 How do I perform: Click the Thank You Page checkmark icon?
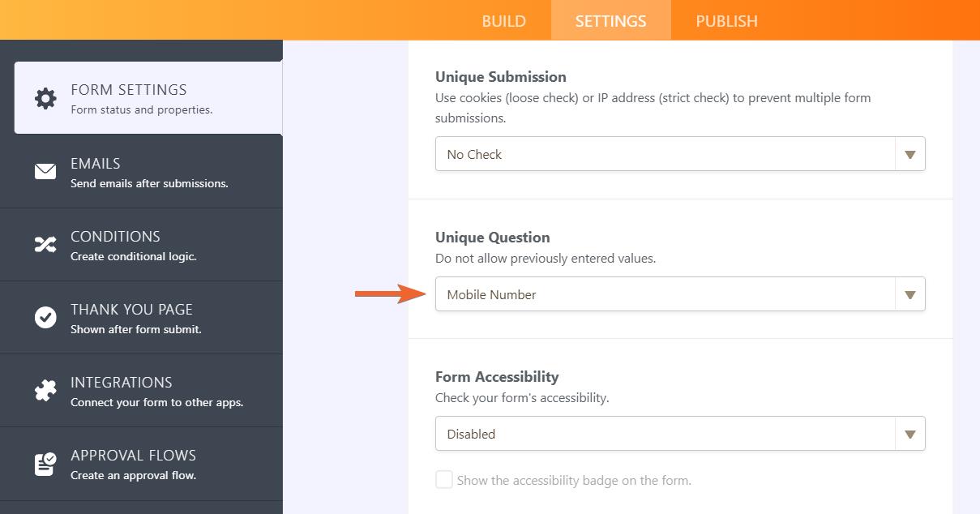(45, 317)
